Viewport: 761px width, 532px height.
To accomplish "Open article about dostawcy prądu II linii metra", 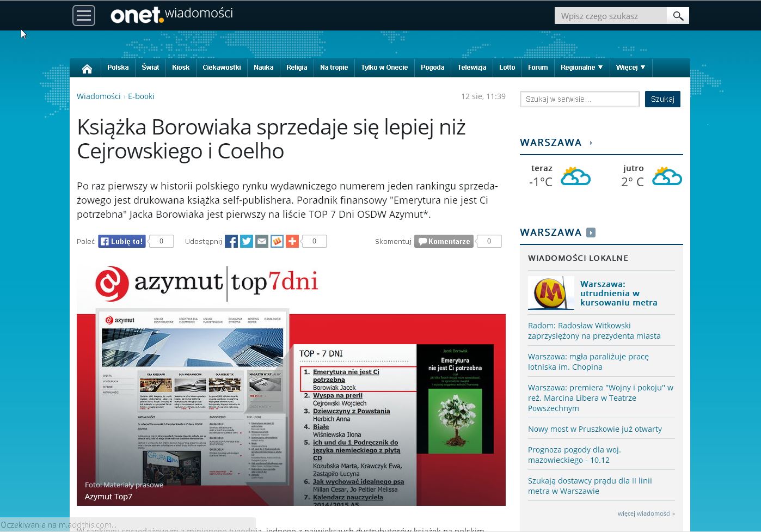I will [590, 486].
